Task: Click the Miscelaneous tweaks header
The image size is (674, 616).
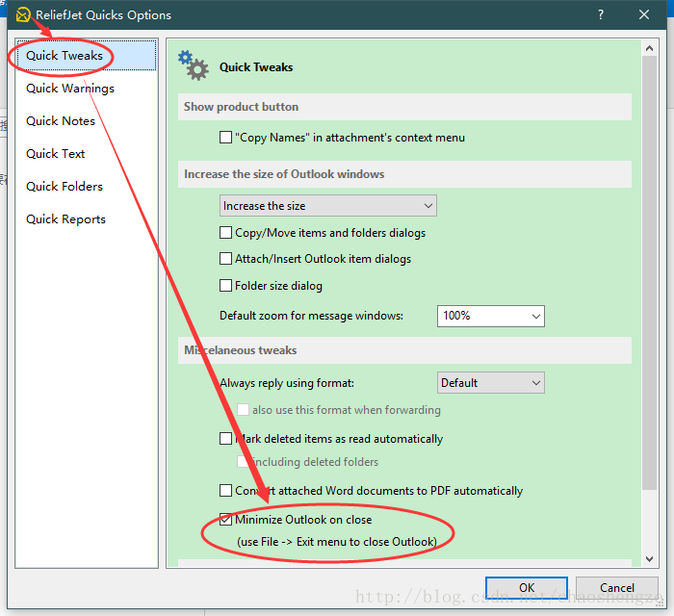Action: point(404,350)
